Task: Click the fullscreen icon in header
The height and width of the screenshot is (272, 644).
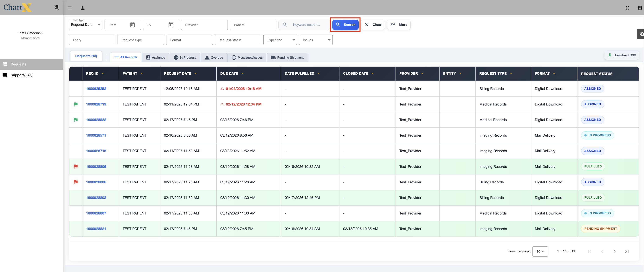Action: point(627,8)
